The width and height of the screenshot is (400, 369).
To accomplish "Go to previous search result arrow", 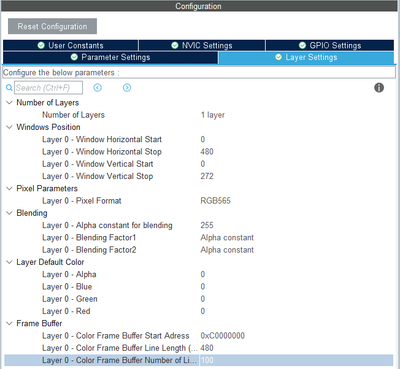I will coord(97,88).
